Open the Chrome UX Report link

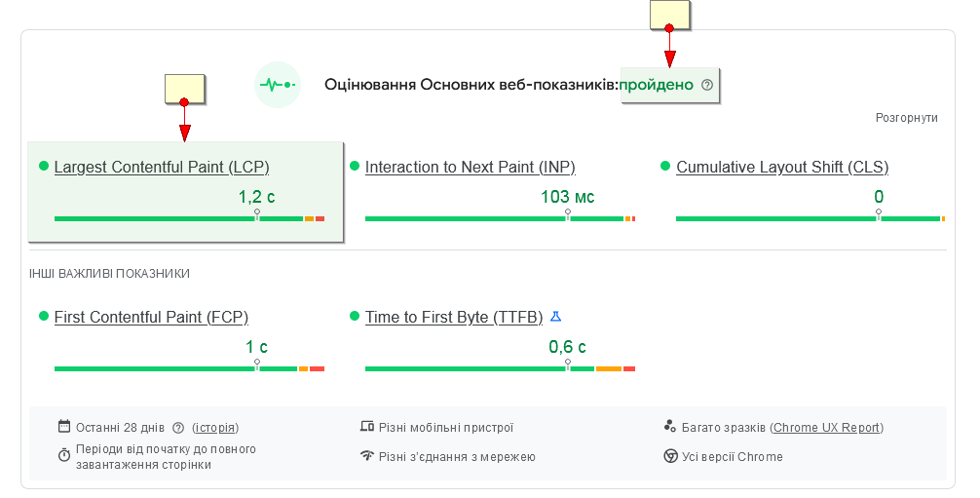click(826, 428)
